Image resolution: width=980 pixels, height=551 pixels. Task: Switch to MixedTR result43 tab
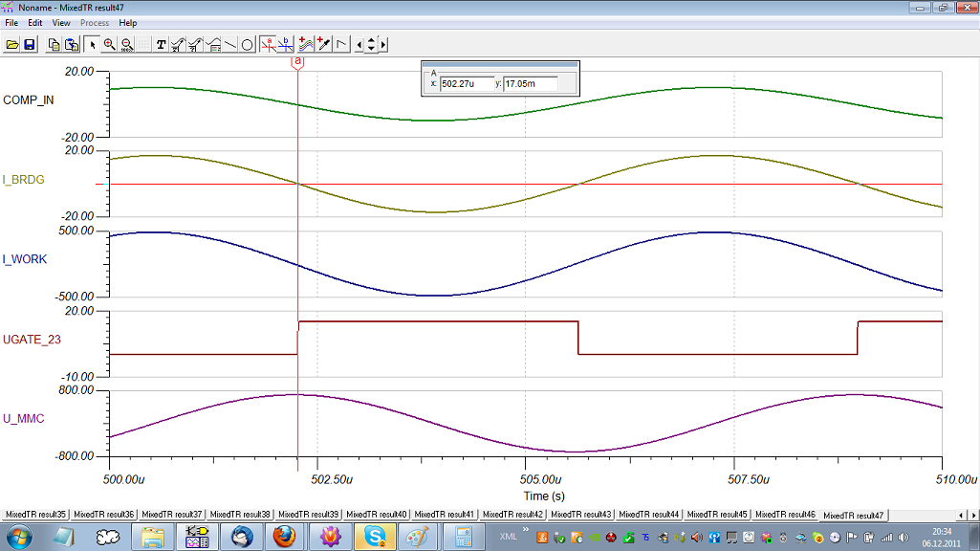tap(580, 515)
